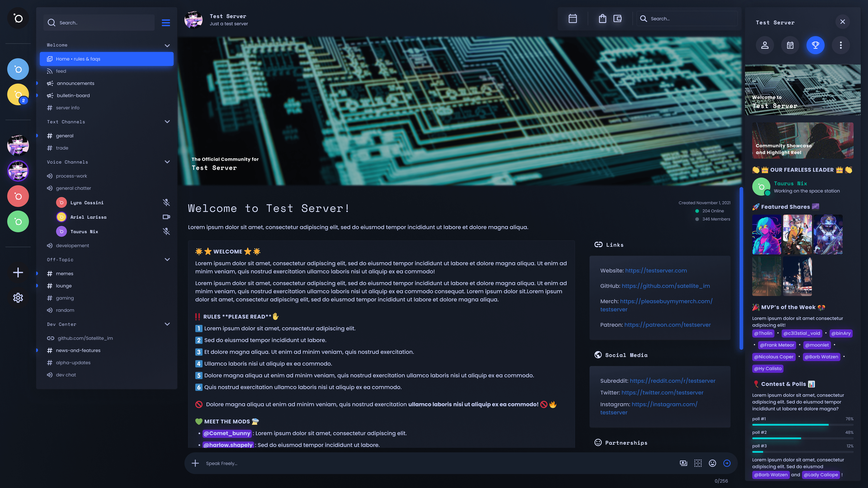The image size is (868, 488).
Task: Click the poll #1 progress bar
Action: (x=802, y=424)
